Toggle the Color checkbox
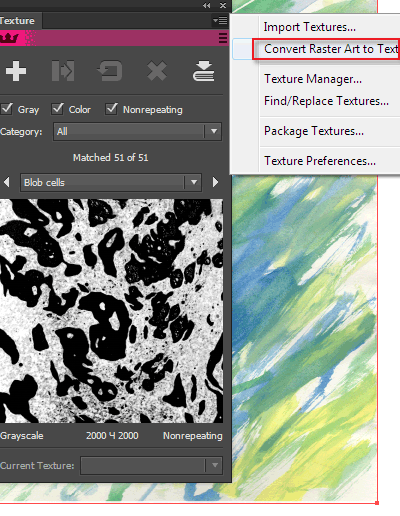400x516 pixels. [57, 109]
